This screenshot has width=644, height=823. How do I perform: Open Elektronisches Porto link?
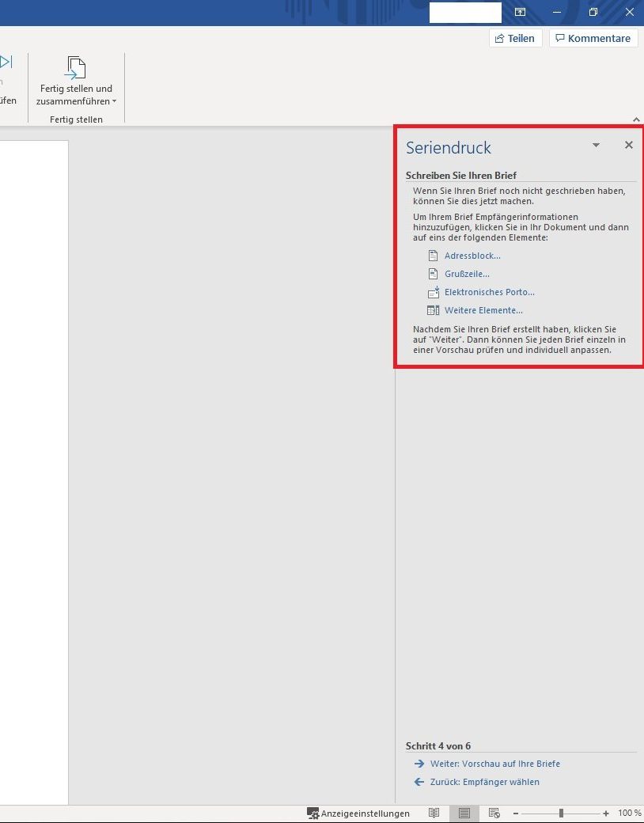[x=490, y=292]
